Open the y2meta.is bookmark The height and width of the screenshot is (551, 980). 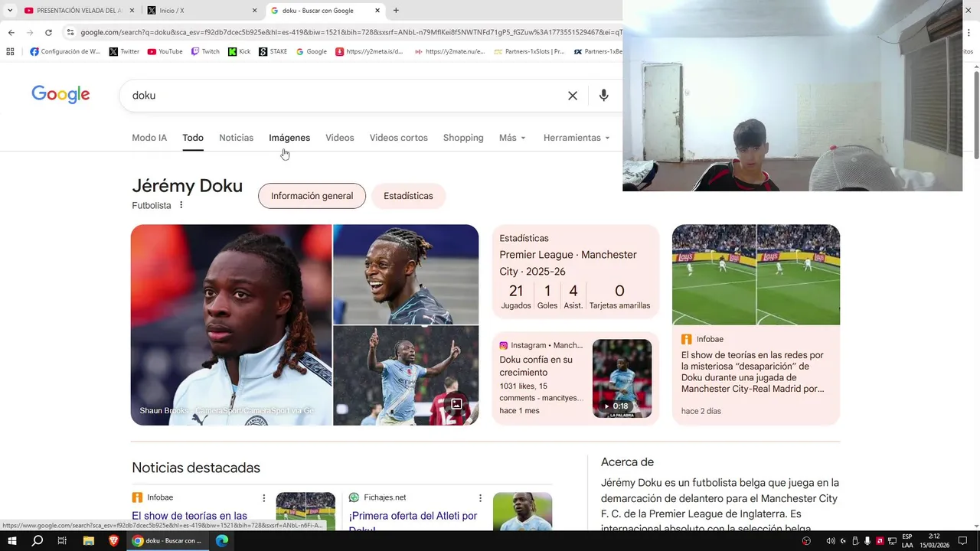pyautogui.click(x=369, y=51)
